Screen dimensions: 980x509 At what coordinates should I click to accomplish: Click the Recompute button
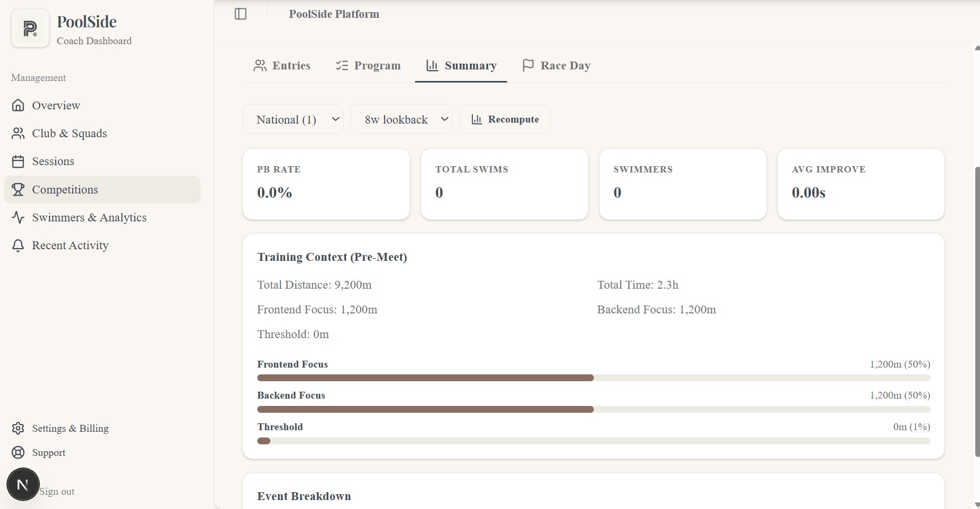point(504,119)
